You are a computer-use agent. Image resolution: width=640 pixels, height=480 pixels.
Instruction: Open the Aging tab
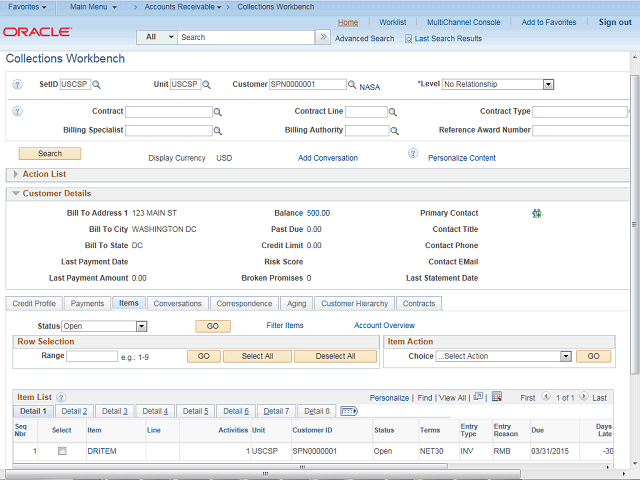tap(297, 303)
